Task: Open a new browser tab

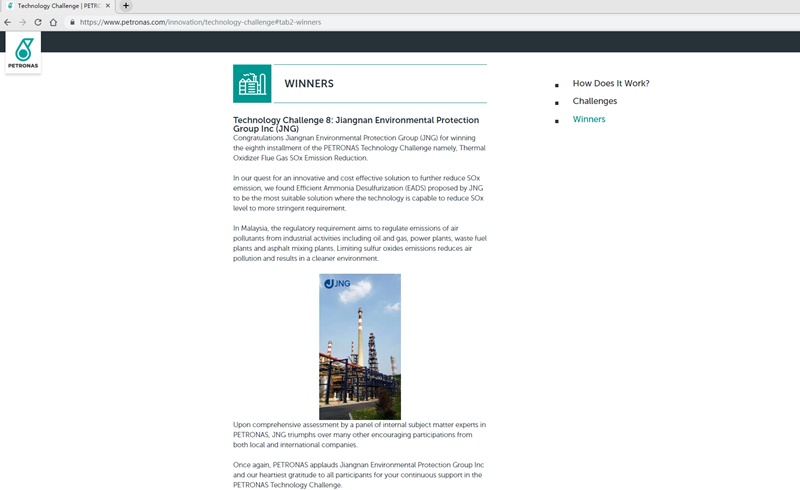Action: (x=126, y=6)
